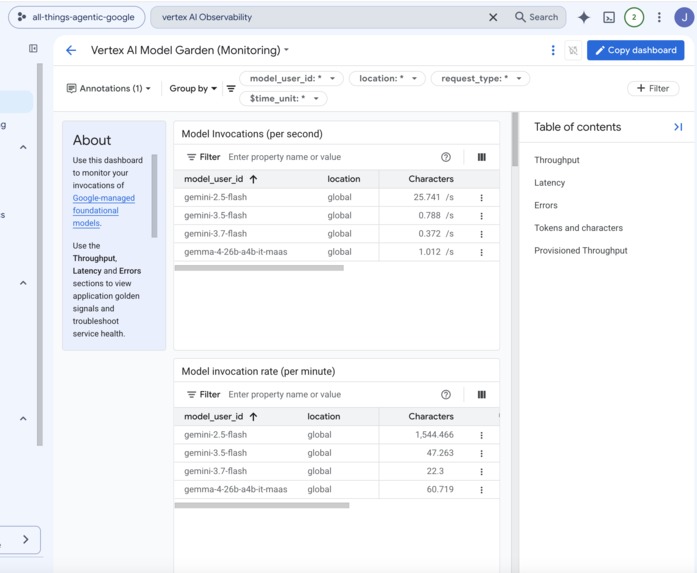Open dashboard more options three-dot menu
Image resolution: width=697 pixels, height=573 pixels.
pyautogui.click(x=553, y=50)
